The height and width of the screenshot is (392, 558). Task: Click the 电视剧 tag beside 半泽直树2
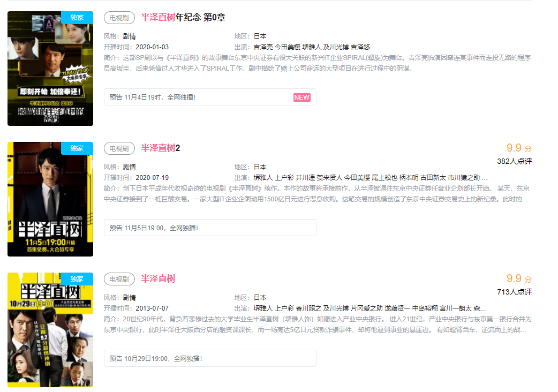pos(119,148)
